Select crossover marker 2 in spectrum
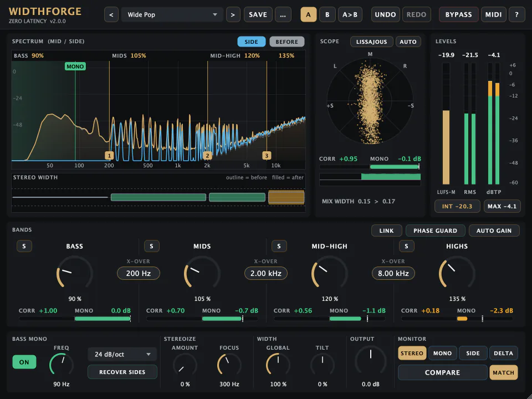Viewport: 532px width, 399px height. (x=207, y=156)
